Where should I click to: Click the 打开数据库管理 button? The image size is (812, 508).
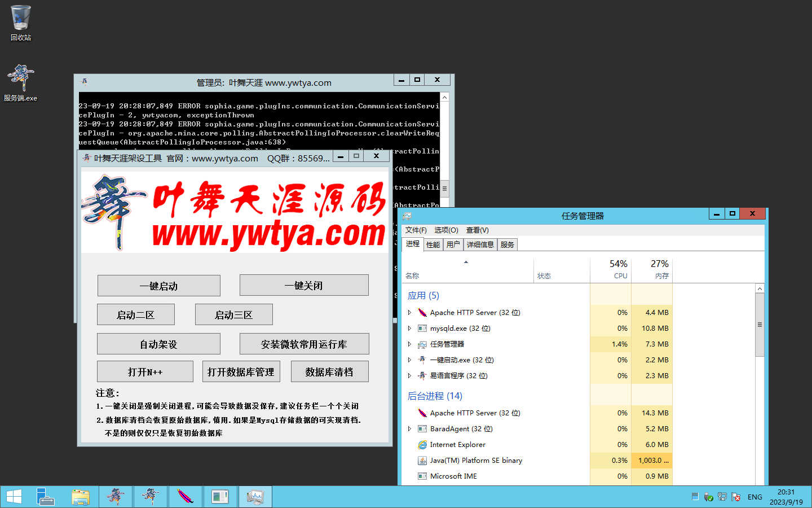click(x=241, y=371)
